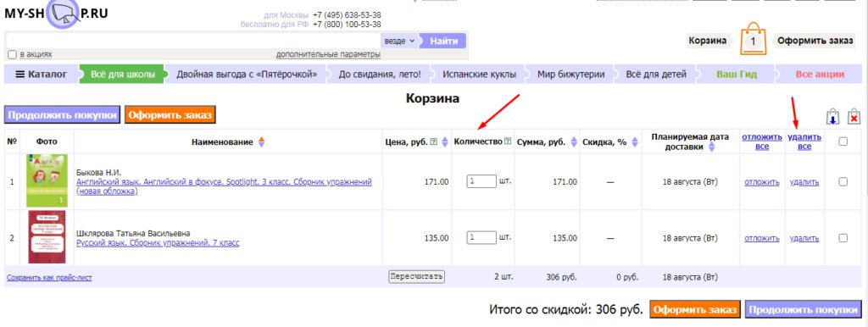The width and height of the screenshot is (868, 327).
Task: Click 'Корзина' label in header
Action: coord(708,41)
